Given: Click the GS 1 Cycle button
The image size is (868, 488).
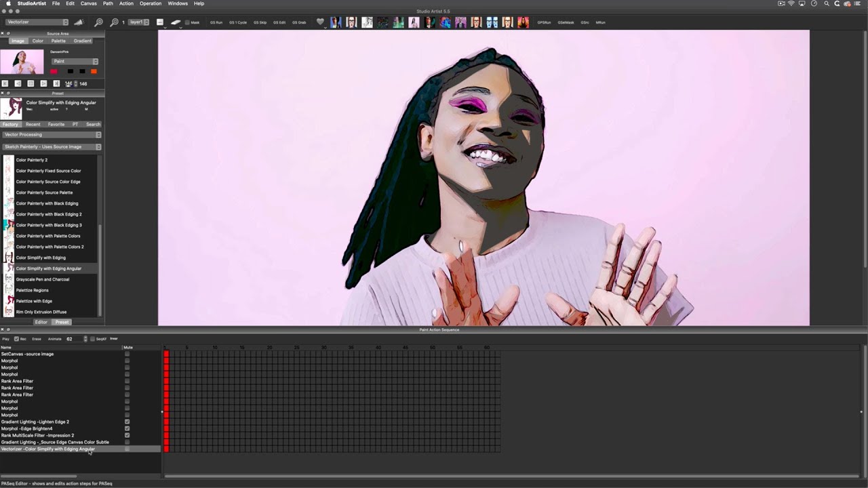Looking at the screenshot, I should 238,22.
